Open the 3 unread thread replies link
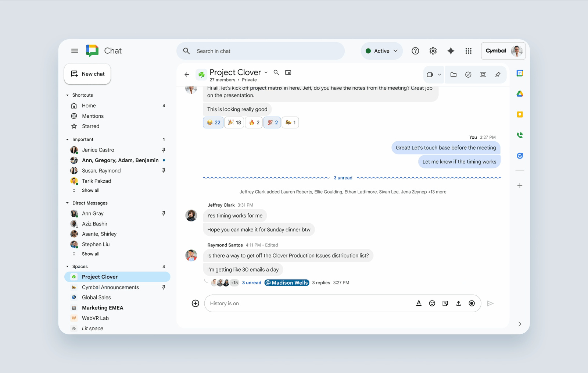588x373 pixels. [x=251, y=283]
